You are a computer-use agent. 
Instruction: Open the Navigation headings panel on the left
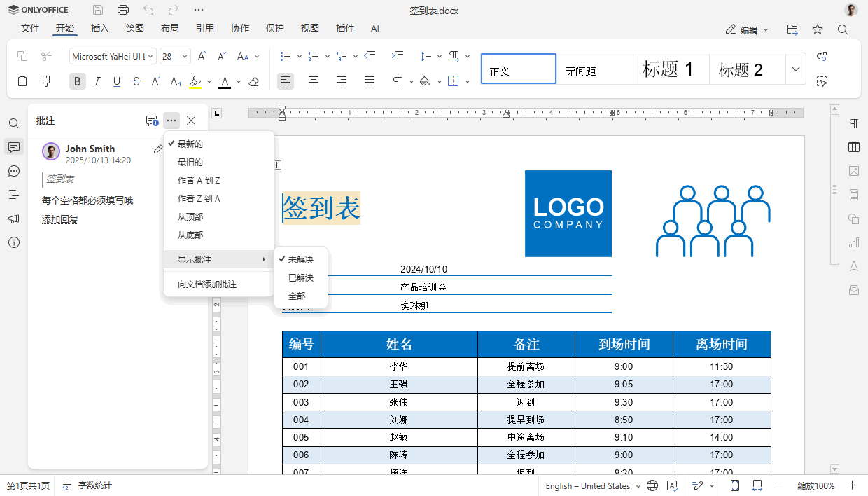point(13,195)
